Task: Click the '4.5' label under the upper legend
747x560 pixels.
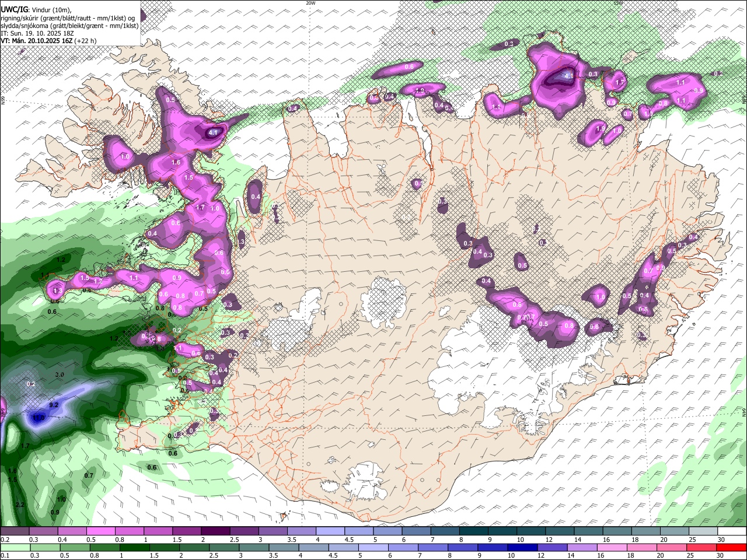Action: coord(349,540)
